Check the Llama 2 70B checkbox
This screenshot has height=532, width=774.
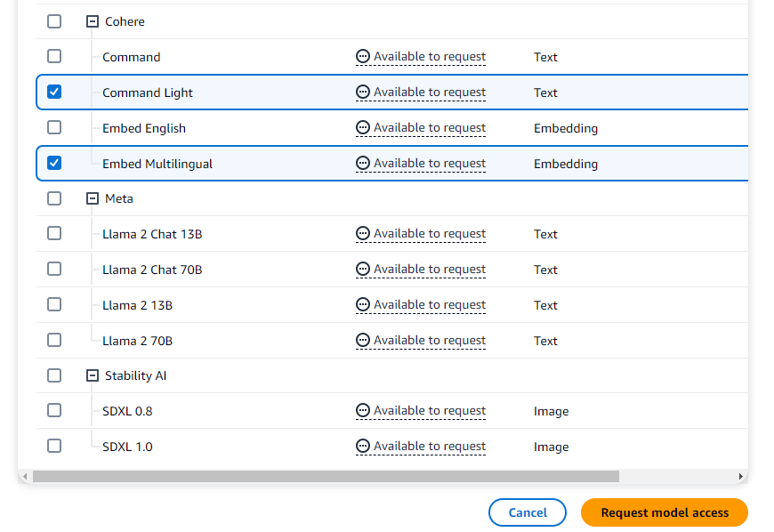click(x=54, y=340)
